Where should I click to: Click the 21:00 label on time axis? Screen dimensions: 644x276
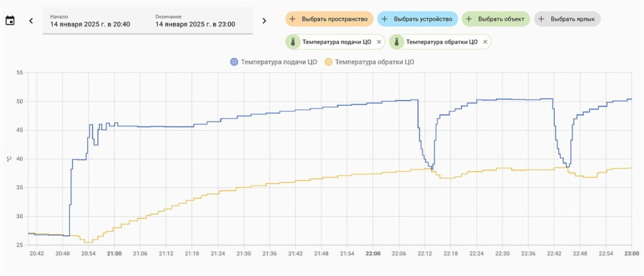coord(114,253)
